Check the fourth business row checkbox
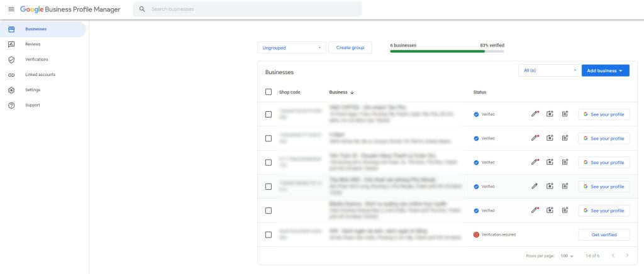This screenshot has height=274, width=644. click(x=268, y=186)
